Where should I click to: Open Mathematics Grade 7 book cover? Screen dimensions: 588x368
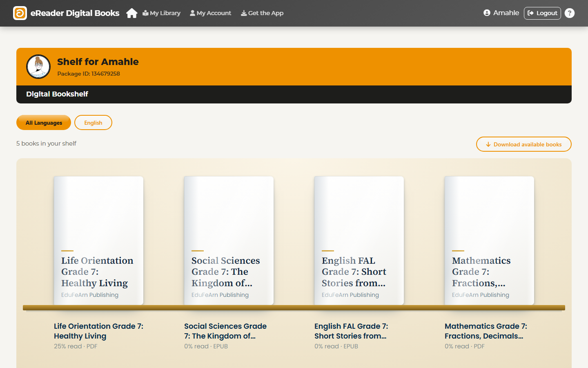tap(489, 240)
